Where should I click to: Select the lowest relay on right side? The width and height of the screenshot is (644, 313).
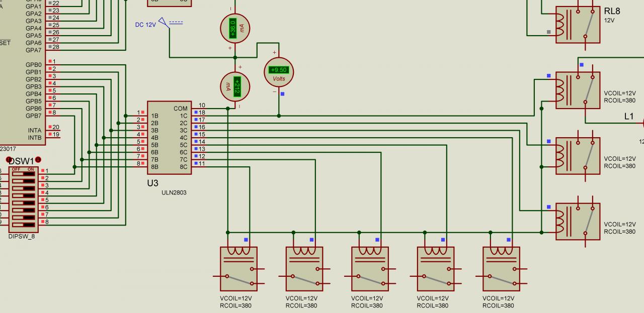pyautogui.click(x=578, y=221)
